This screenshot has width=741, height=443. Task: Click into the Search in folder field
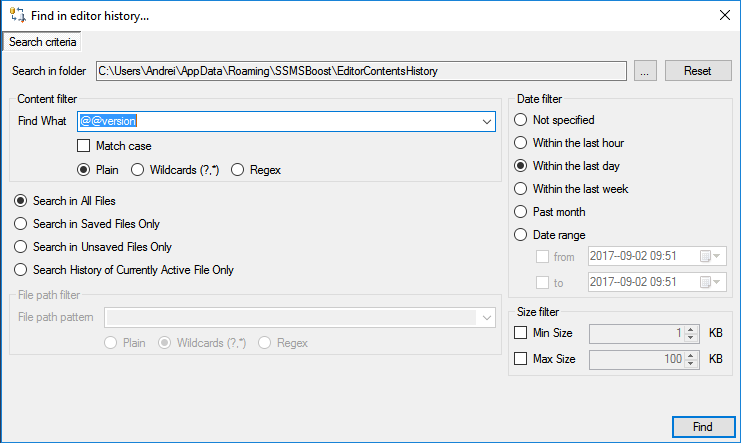coord(361,71)
